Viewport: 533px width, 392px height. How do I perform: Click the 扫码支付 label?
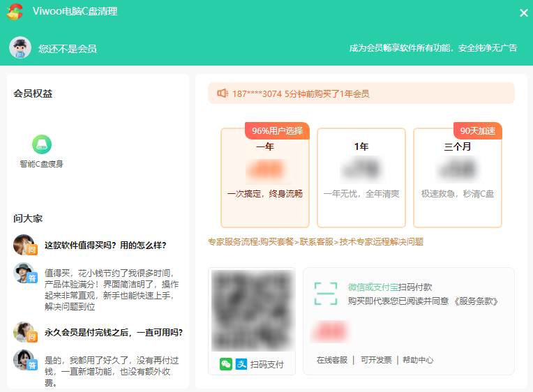point(266,365)
